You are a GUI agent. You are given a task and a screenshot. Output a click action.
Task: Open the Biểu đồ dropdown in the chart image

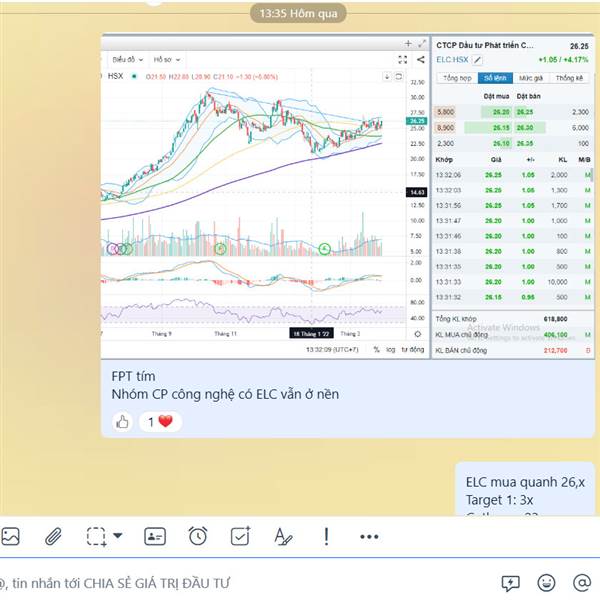pos(128,60)
